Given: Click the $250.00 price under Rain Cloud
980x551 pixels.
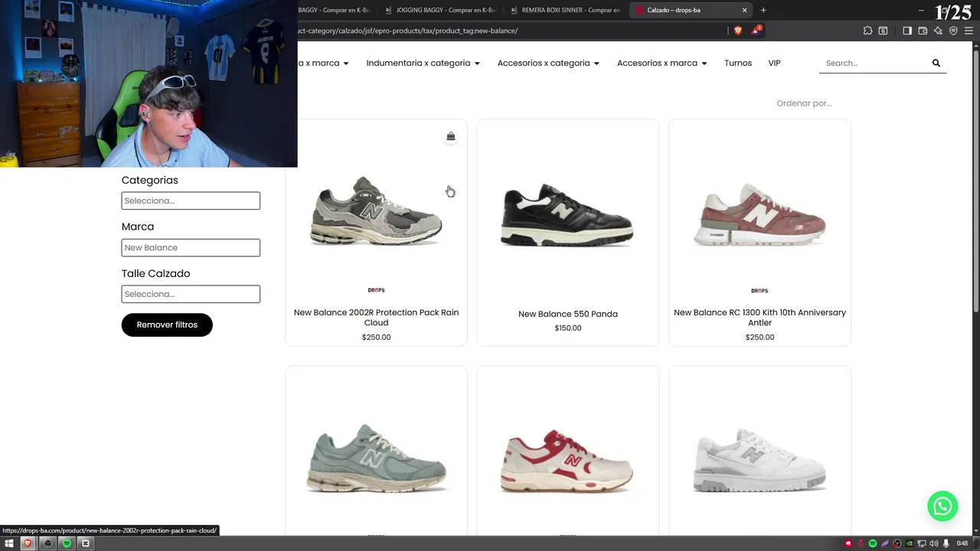Looking at the screenshot, I should point(376,337).
